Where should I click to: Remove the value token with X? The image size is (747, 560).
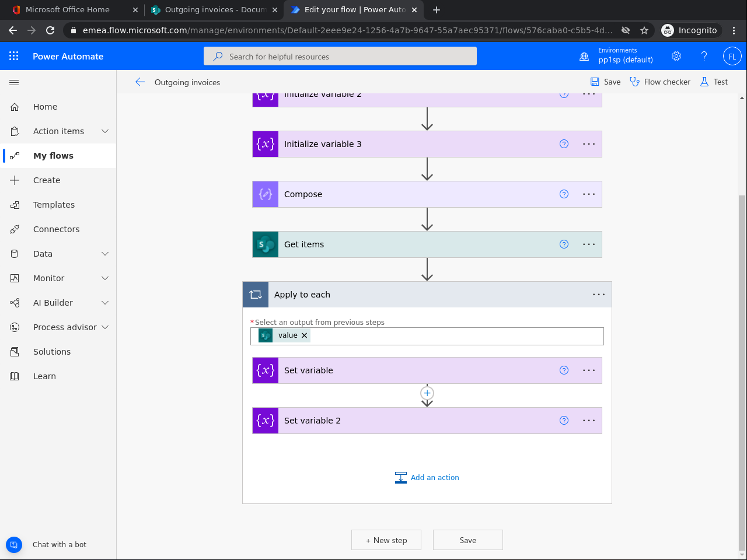(x=304, y=335)
